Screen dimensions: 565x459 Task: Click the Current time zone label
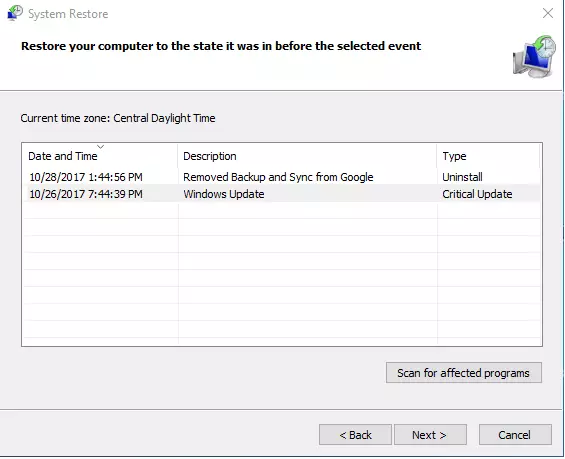coord(118,118)
